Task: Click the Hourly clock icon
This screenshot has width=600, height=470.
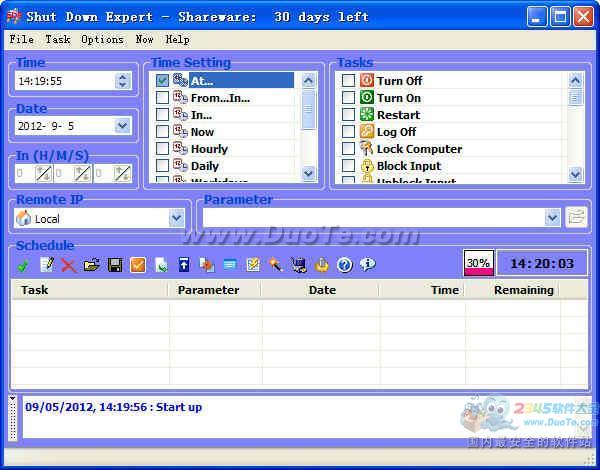Action: pyautogui.click(x=180, y=149)
